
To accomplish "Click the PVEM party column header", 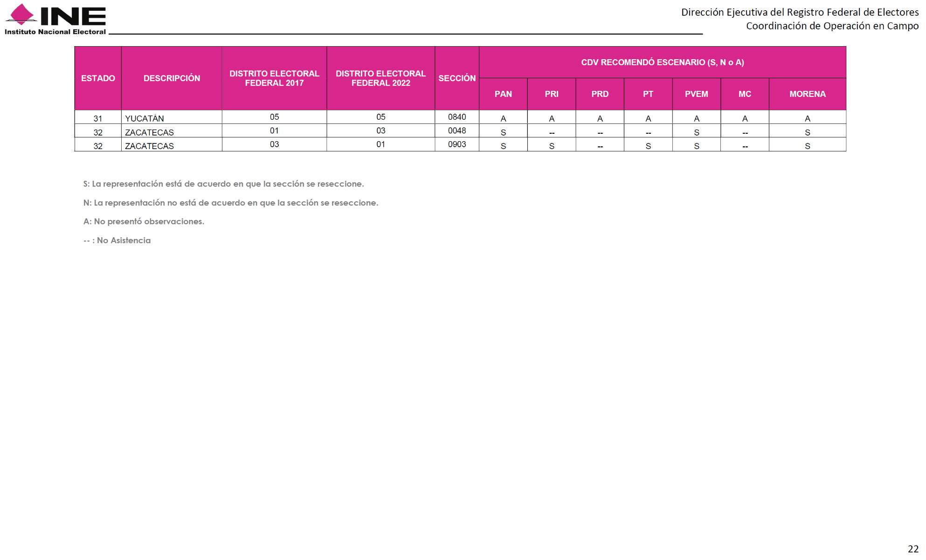I will [696, 94].
